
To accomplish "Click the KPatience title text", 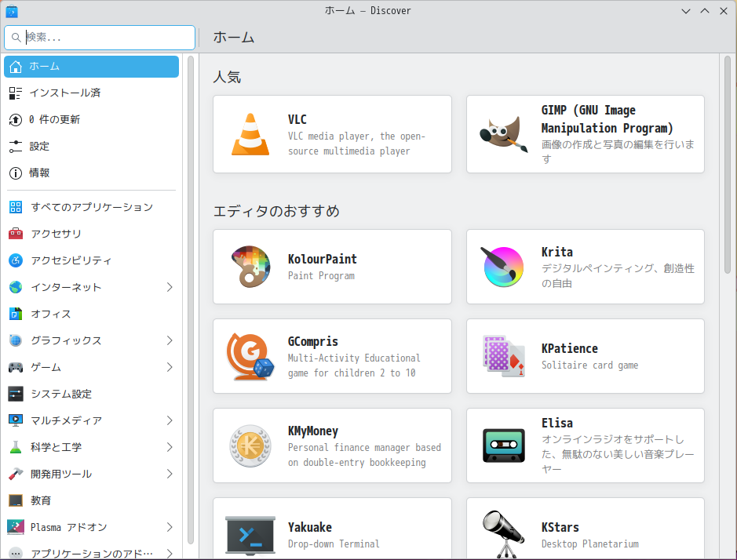I will 570,348.
